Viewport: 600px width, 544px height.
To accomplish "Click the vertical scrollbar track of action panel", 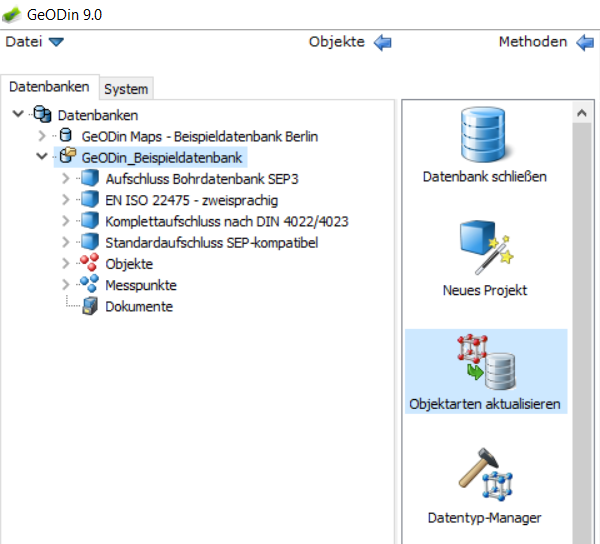I will coord(582,333).
